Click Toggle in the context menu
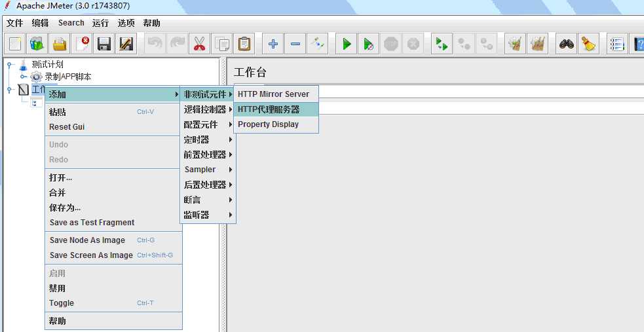644x332 pixels. 113,303
